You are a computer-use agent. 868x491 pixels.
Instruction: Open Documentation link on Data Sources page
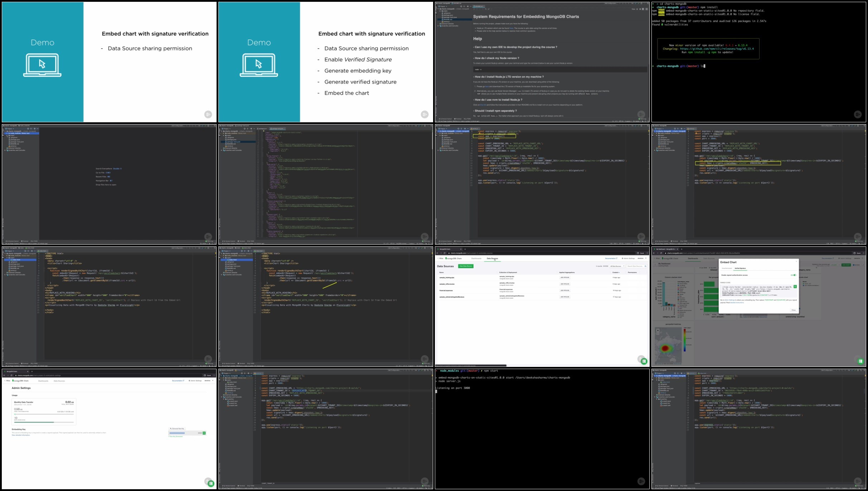(611, 258)
